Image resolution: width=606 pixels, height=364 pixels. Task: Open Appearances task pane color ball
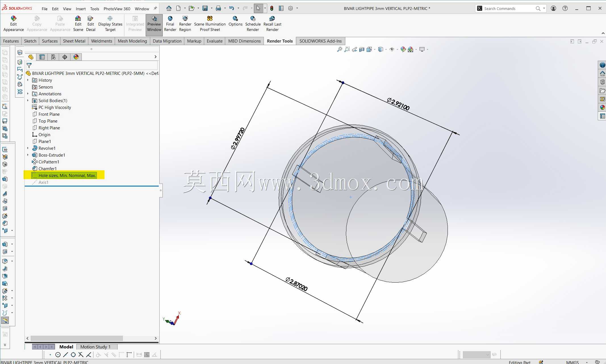602,108
